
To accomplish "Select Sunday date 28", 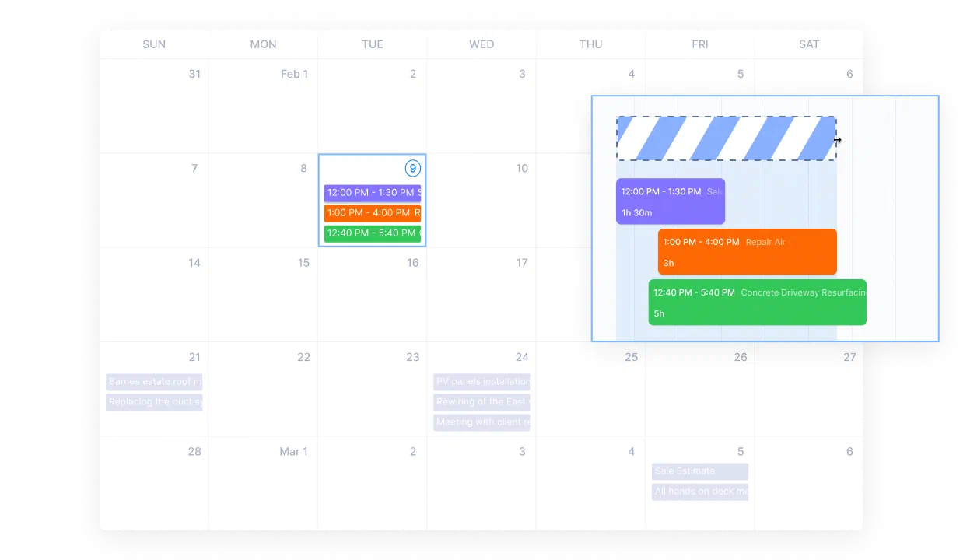I will pyautogui.click(x=194, y=451).
